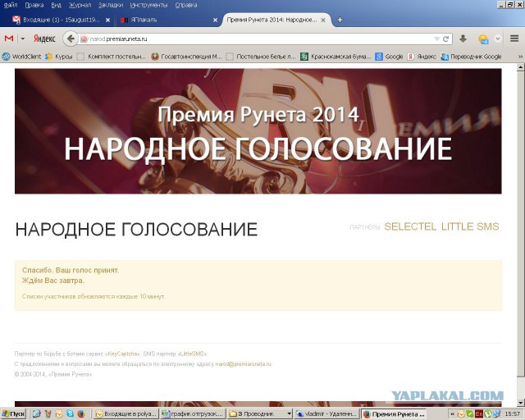Screen dimensions: 525x420
Task: Open the KeyCaptcha footer link
Action: 123,354
